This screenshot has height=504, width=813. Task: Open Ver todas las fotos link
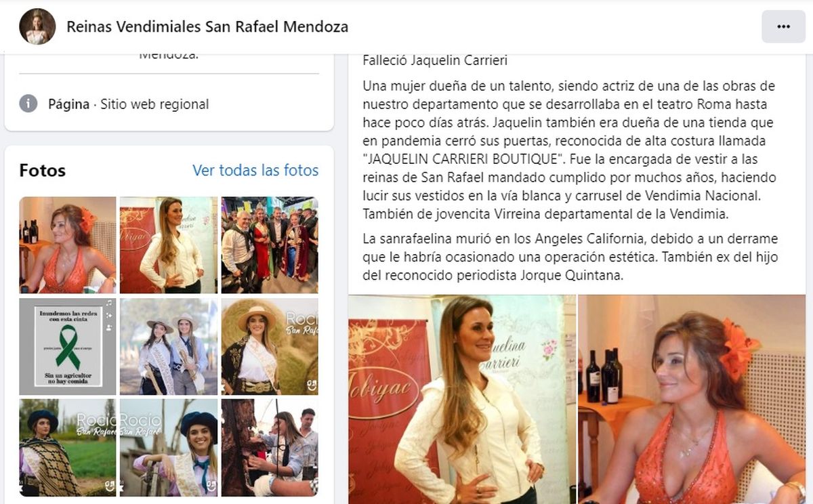point(255,170)
